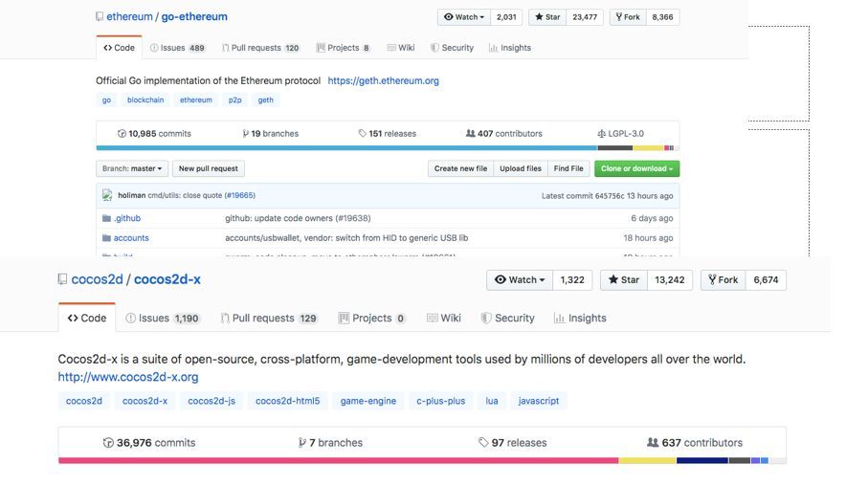Click the accounts folder icon
868x486 pixels.
click(x=106, y=238)
